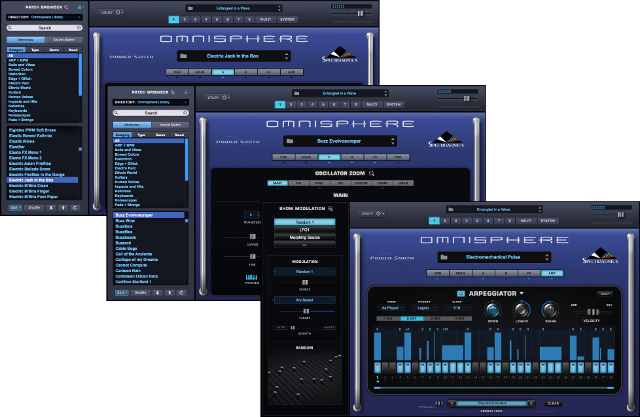Image resolution: width=640 pixels, height=417 pixels.
Task: Click the Oscillator Zoom magnifier icon
Action: pyautogui.click(x=371, y=173)
